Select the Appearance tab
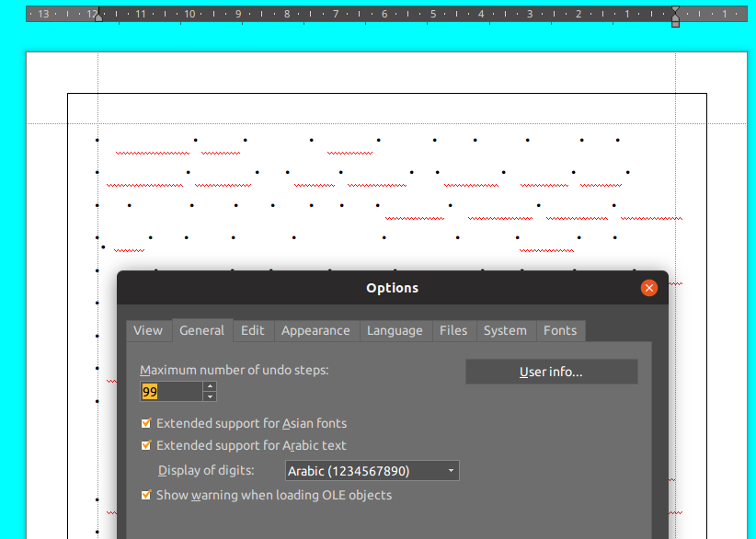756x539 pixels. point(315,331)
